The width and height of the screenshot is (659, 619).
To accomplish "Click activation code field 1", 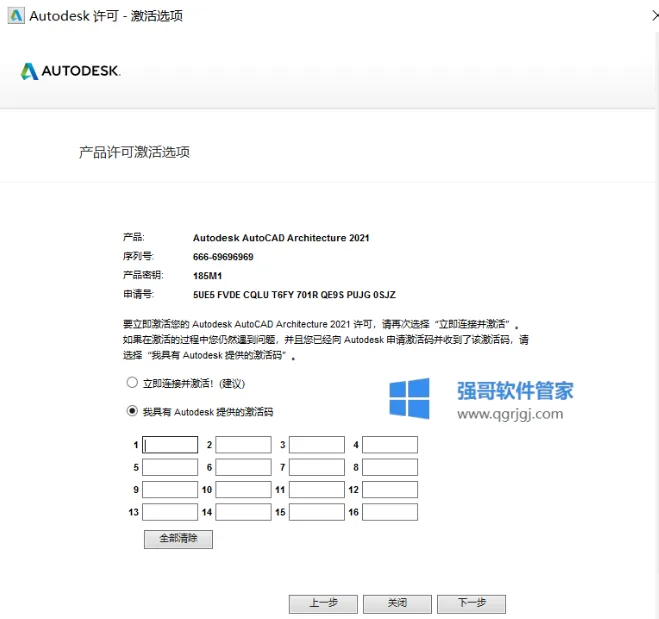I will tap(170, 445).
